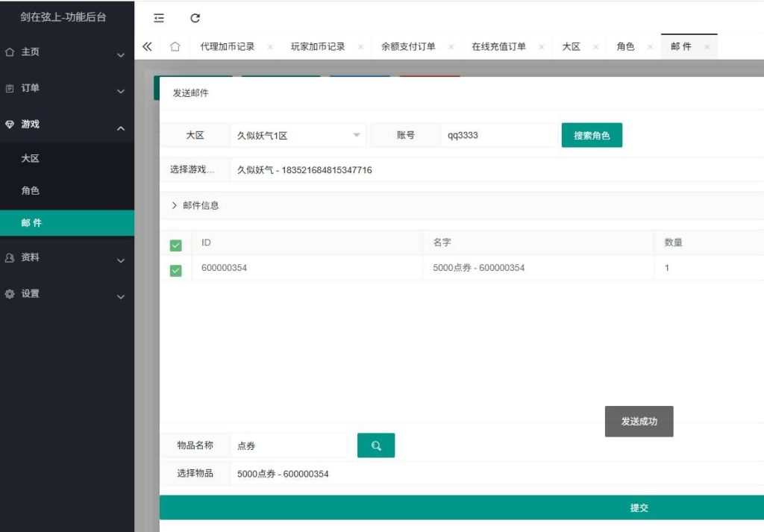The width and height of the screenshot is (764, 532).
Task: Click the 提交 submit button
Action: (x=461, y=507)
